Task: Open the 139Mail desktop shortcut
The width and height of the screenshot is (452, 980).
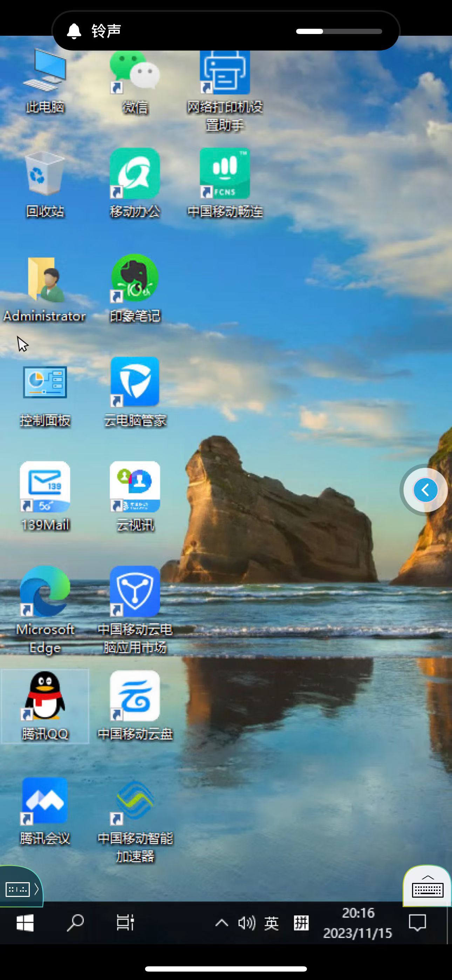Action: pyautogui.click(x=45, y=488)
